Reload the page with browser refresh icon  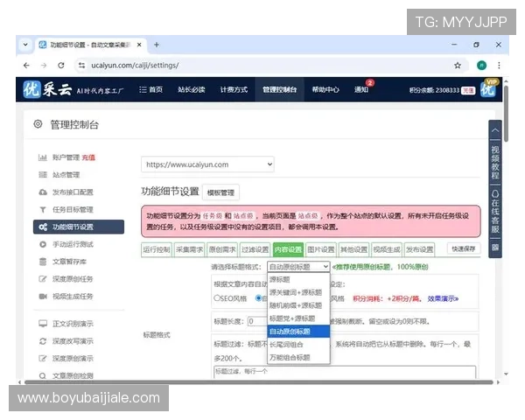(61, 66)
